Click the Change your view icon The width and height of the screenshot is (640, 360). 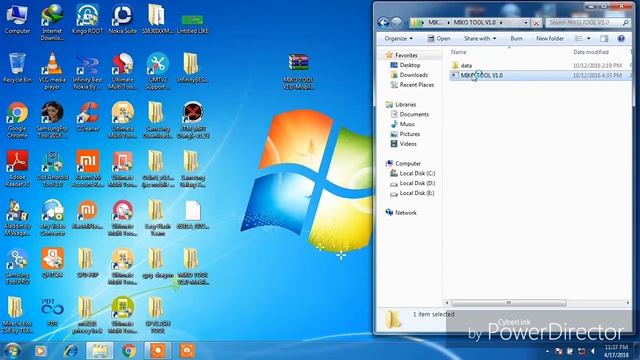(x=578, y=38)
